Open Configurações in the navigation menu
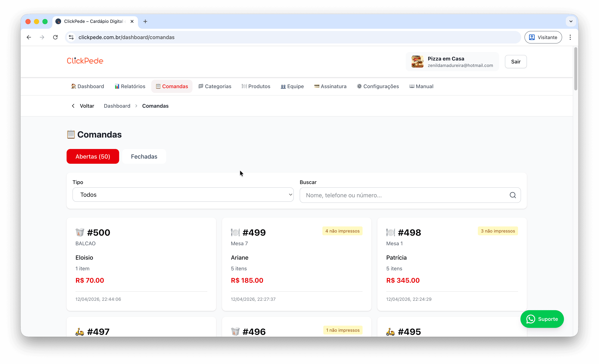Viewport: 599px width, 364px height. [378, 86]
